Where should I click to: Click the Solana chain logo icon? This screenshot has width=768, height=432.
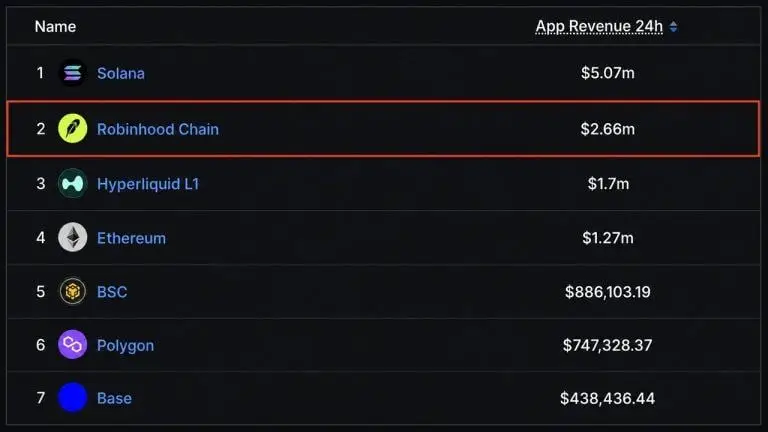pos(72,73)
